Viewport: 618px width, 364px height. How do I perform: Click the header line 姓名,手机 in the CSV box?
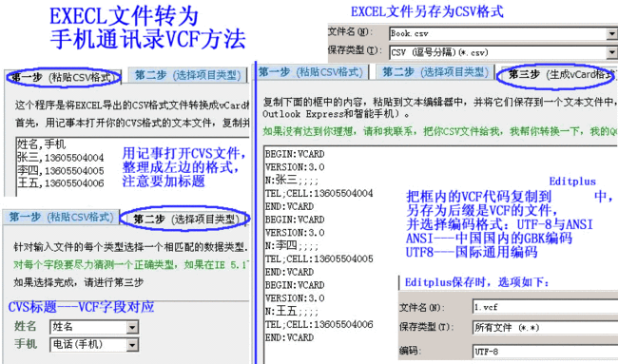[x=41, y=144]
